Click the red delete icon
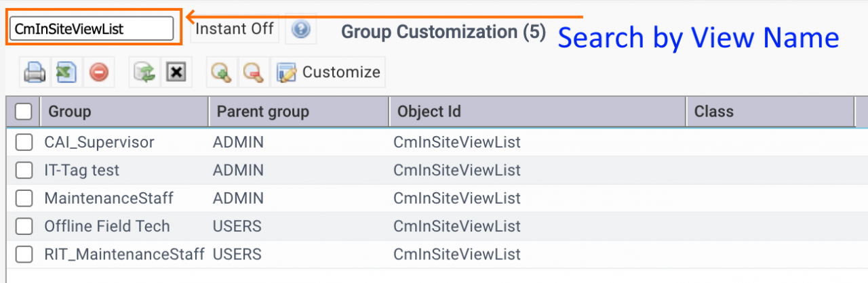The height and width of the screenshot is (283, 868). pos(99,72)
